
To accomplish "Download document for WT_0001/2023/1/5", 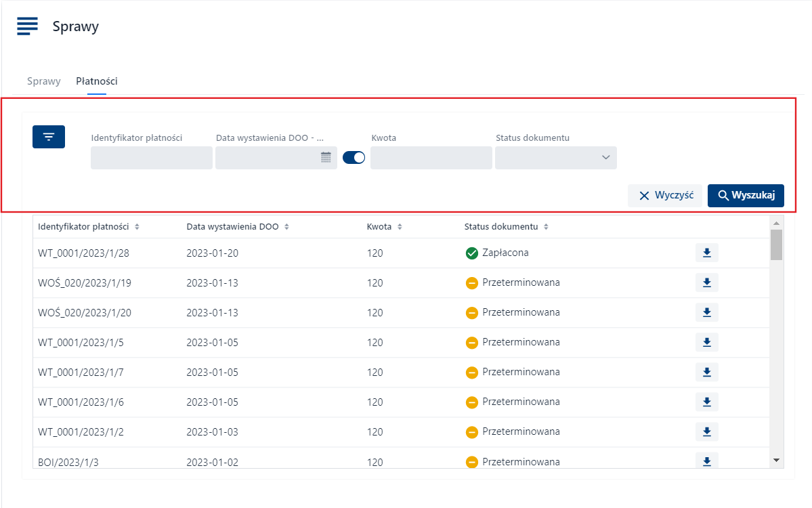I will pos(706,342).
